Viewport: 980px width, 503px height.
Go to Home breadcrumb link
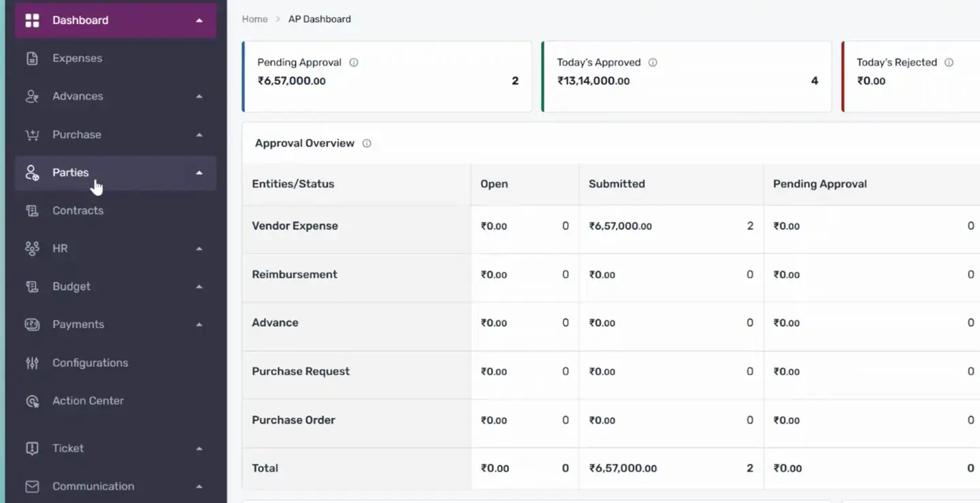[x=255, y=19]
